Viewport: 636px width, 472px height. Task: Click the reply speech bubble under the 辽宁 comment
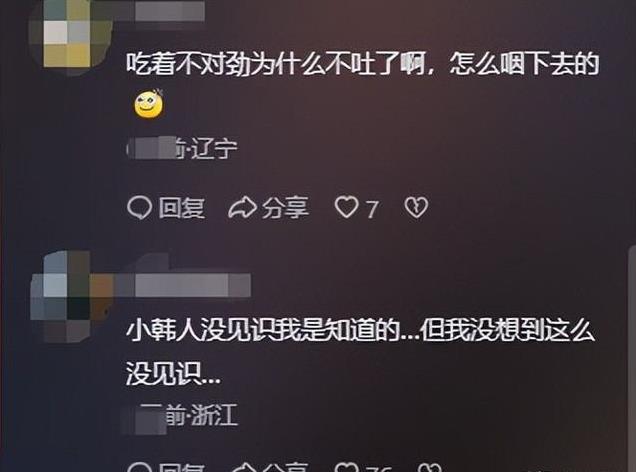tap(139, 208)
